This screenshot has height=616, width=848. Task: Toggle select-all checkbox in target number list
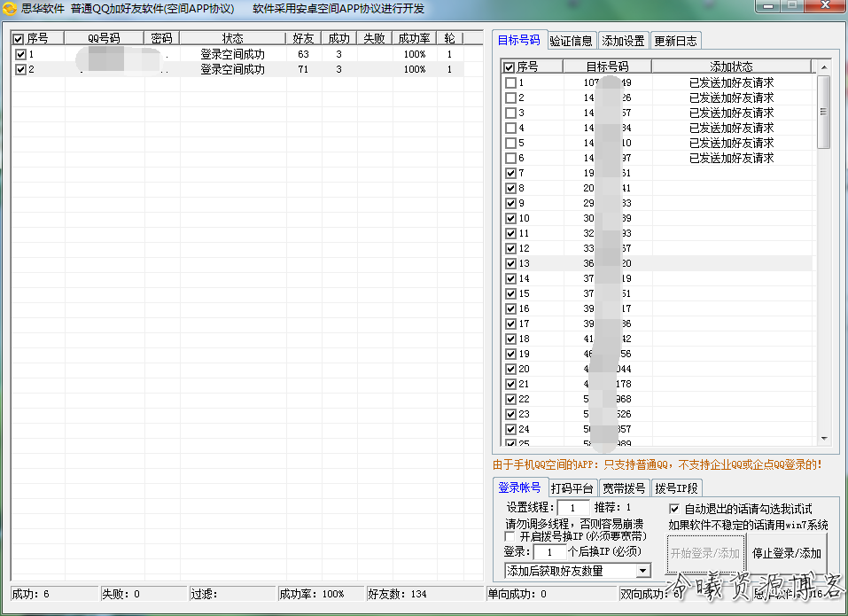pos(509,67)
